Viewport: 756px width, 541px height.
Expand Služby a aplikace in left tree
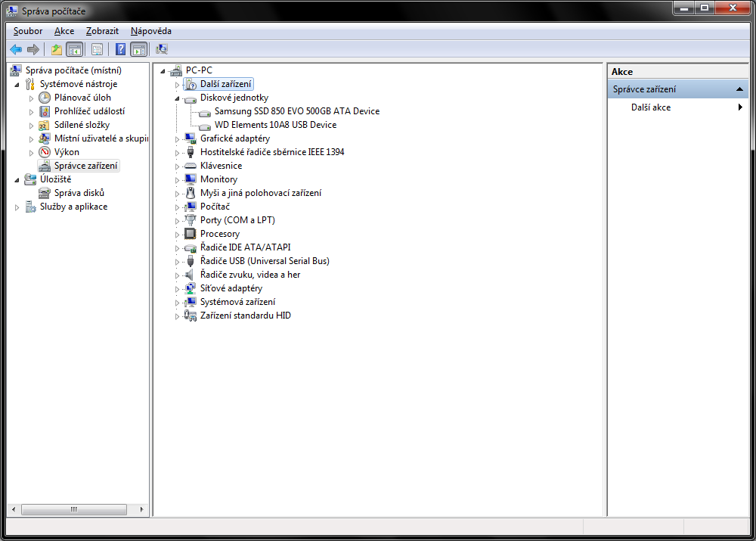click(x=17, y=207)
